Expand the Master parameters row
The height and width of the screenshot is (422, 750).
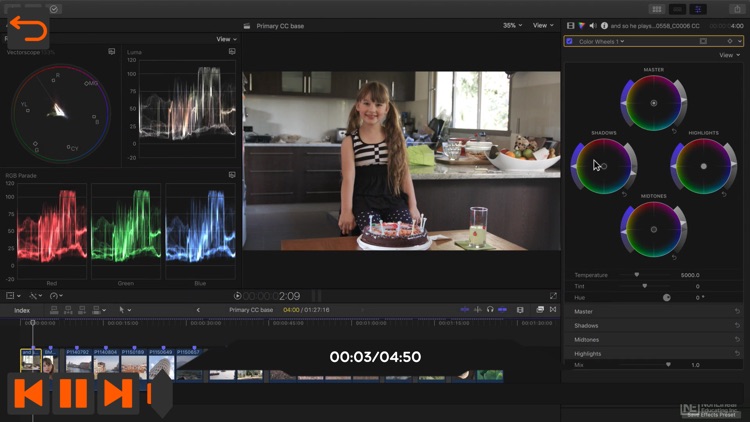[x=653, y=311]
